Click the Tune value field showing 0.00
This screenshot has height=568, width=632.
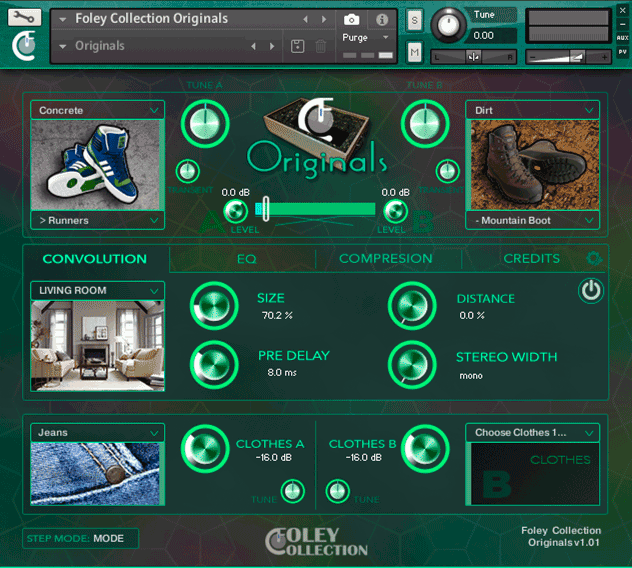(x=494, y=35)
